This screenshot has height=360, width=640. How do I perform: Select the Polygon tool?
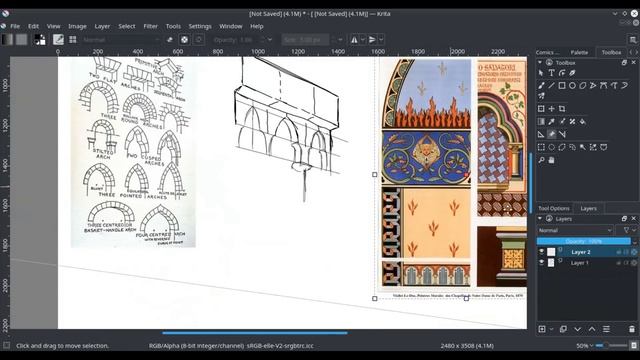(583, 86)
